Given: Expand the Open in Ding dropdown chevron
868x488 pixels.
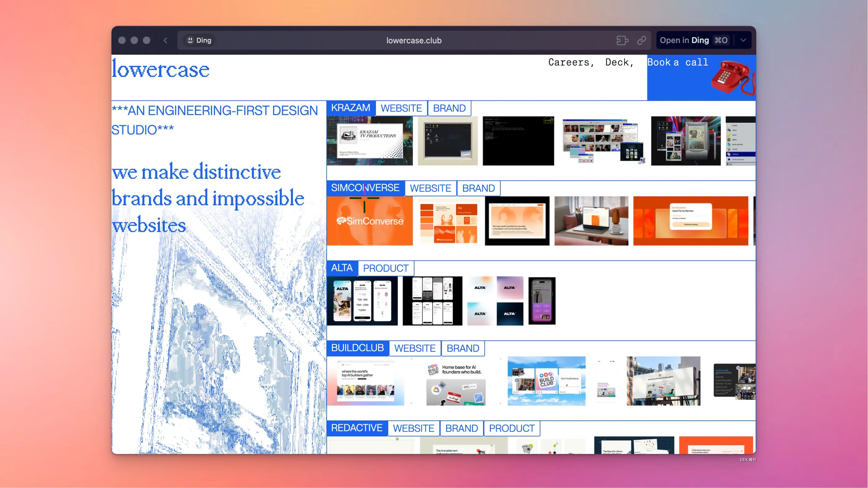Looking at the screenshot, I should (x=743, y=40).
